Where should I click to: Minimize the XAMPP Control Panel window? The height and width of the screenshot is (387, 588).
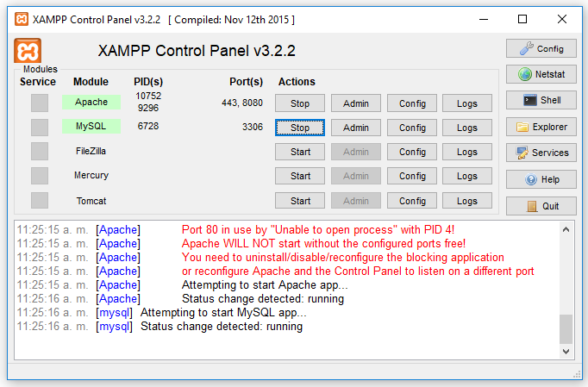[484, 19]
